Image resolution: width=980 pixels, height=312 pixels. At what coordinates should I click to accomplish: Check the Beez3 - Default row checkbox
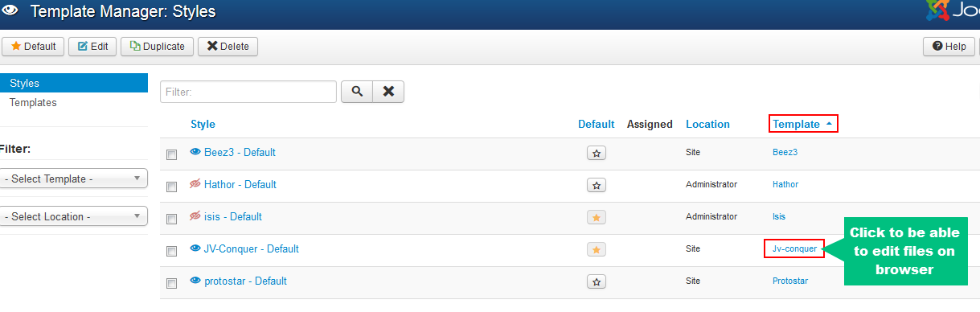coord(171,154)
